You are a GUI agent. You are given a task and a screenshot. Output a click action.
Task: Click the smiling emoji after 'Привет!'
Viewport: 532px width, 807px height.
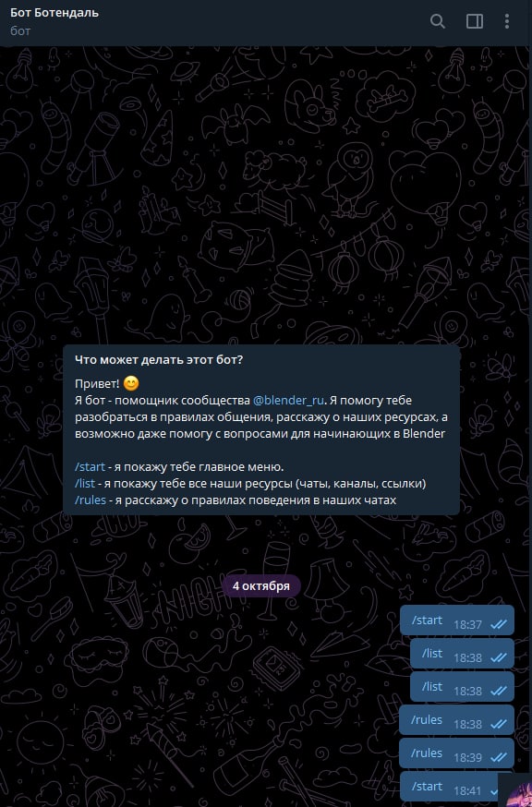131,383
